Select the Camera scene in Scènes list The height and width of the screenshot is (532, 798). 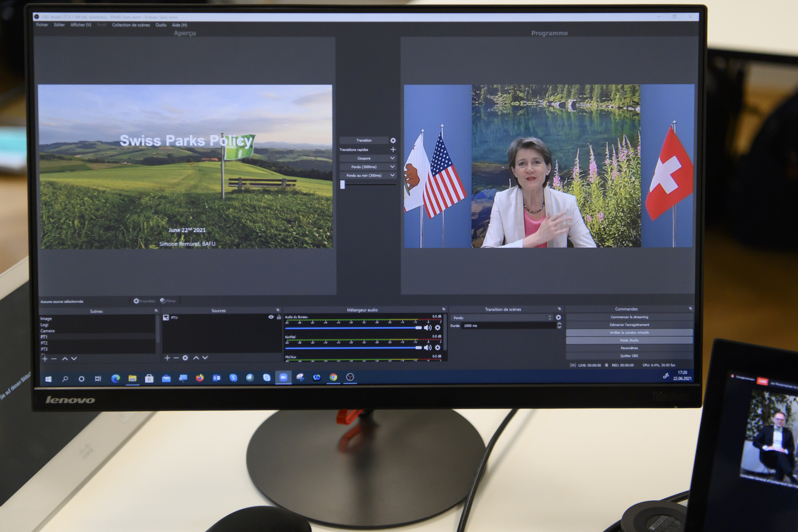pyautogui.click(x=48, y=331)
